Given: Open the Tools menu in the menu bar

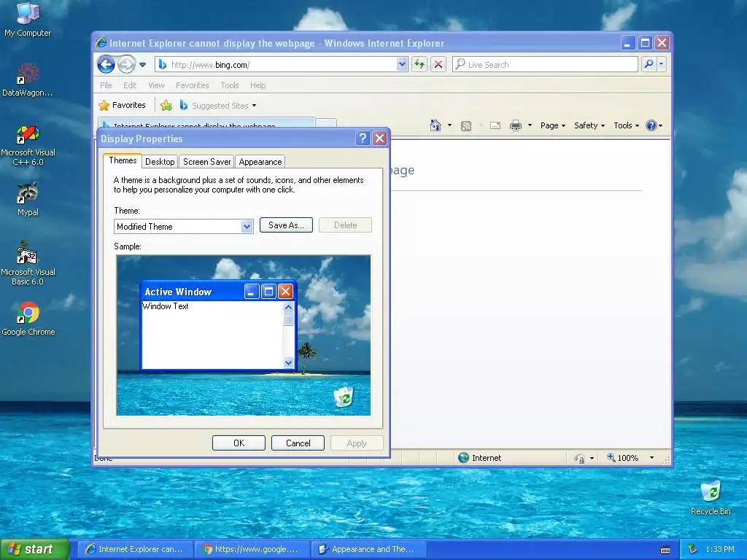Looking at the screenshot, I should pos(229,85).
